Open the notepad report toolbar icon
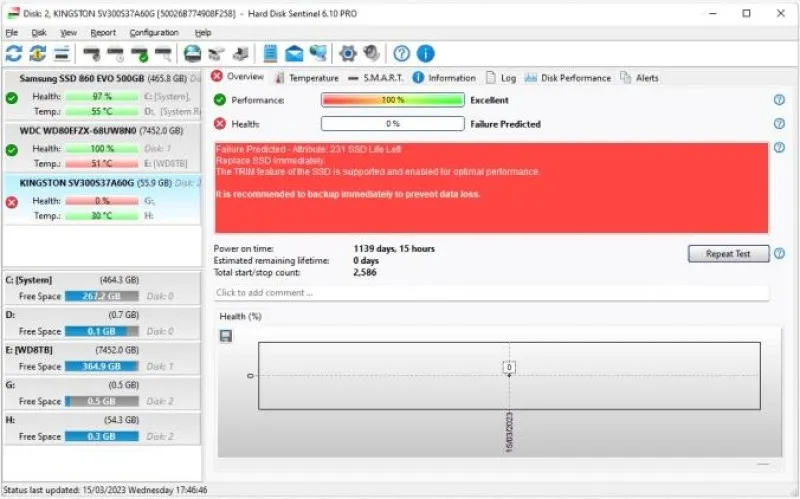 [x=270, y=54]
